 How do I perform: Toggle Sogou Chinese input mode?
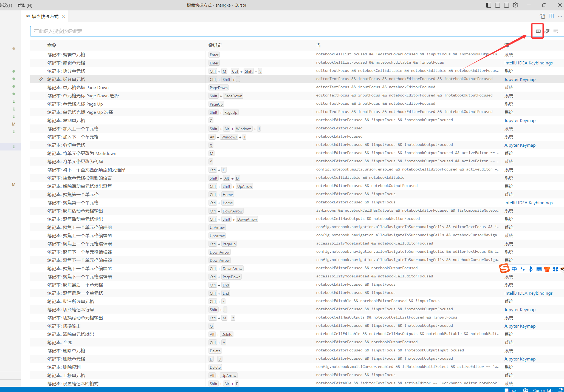(514, 269)
